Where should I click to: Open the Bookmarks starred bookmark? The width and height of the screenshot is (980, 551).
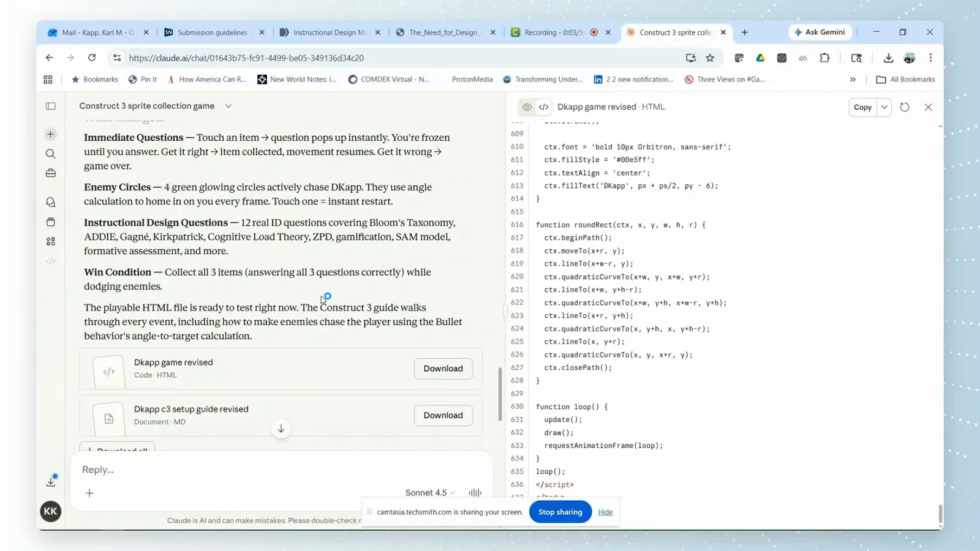pyautogui.click(x=95, y=80)
